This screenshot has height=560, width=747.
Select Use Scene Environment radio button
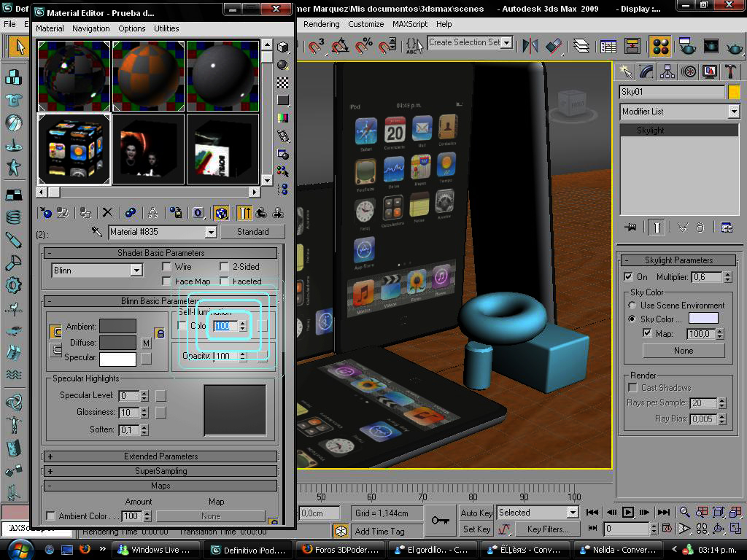click(x=632, y=306)
